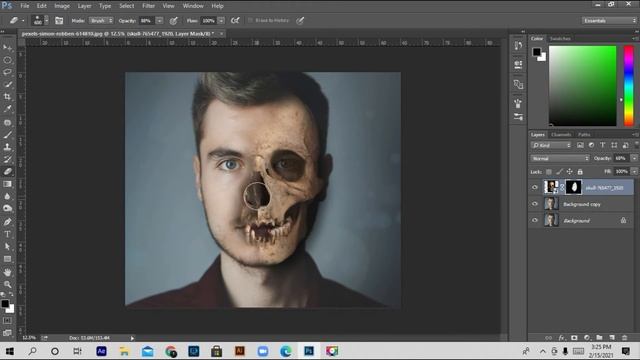Click pressure-for-opacity icon beside Opacity field
640x360 pixels.
(173, 20)
